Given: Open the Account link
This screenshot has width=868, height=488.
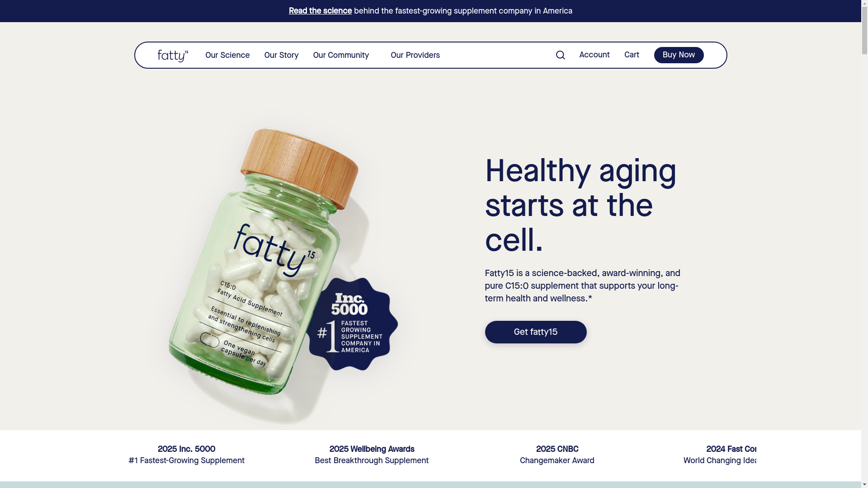Looking at the screenshot, I should pyautogui.click(x=594, y=55).
